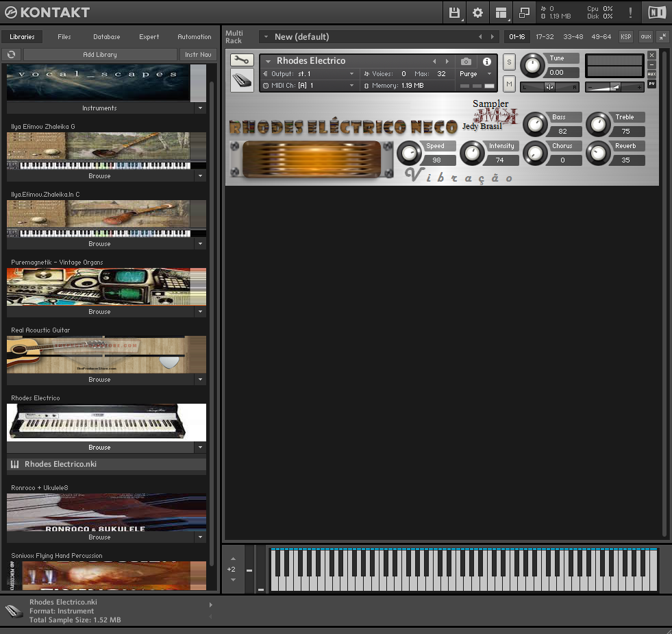Toggle the PV performance view button

(652, 84)
